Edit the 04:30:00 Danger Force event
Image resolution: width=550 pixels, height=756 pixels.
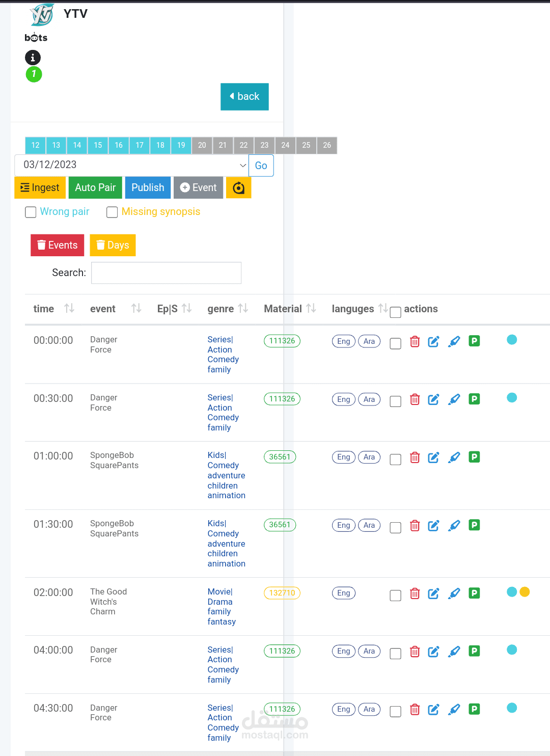[x=433, y=709]
